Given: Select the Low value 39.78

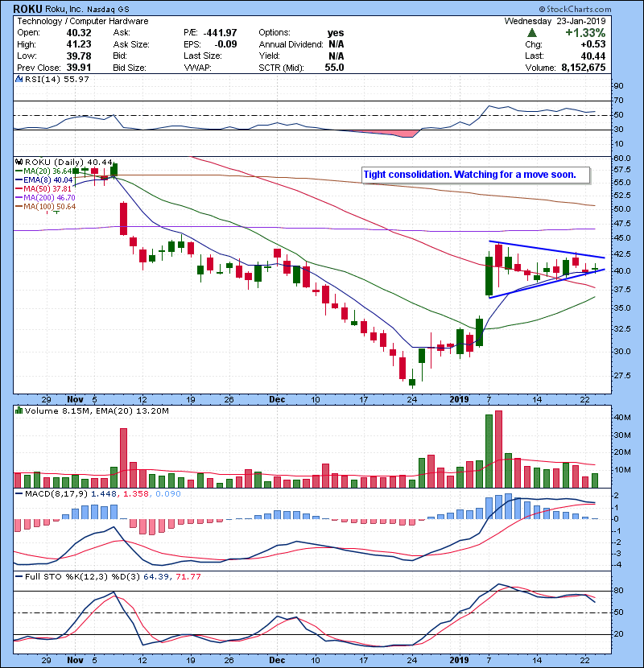Looking at the screenshot, I should pyautogui.click(x=79, y=56).
